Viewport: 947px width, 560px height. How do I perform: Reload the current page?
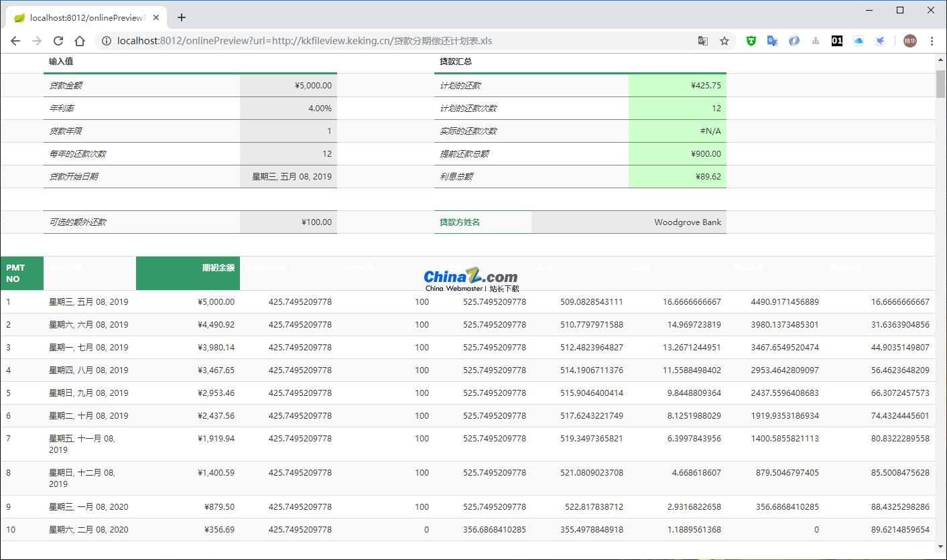tap(58, 41)
